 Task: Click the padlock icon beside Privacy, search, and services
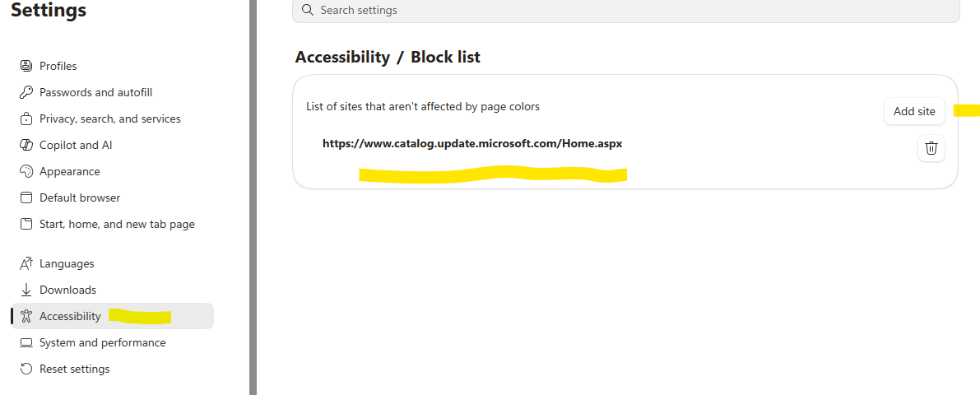(26, 118)
